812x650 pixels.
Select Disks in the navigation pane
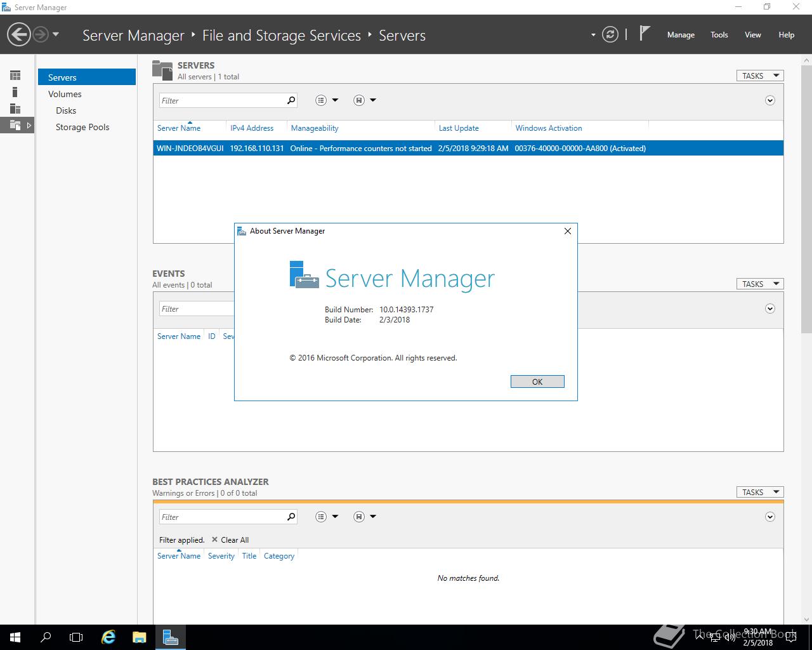point(66,110)
